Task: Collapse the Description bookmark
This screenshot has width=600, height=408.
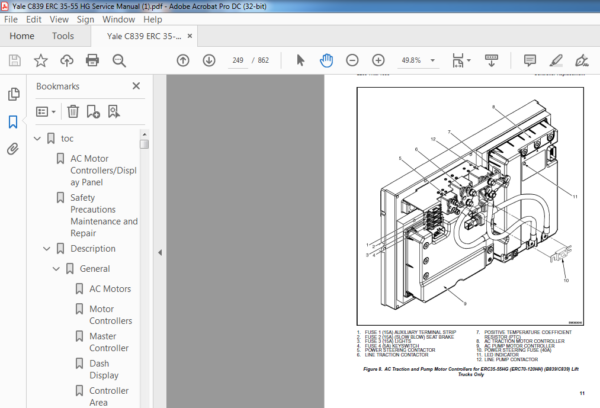Action: tap(47, 249)
